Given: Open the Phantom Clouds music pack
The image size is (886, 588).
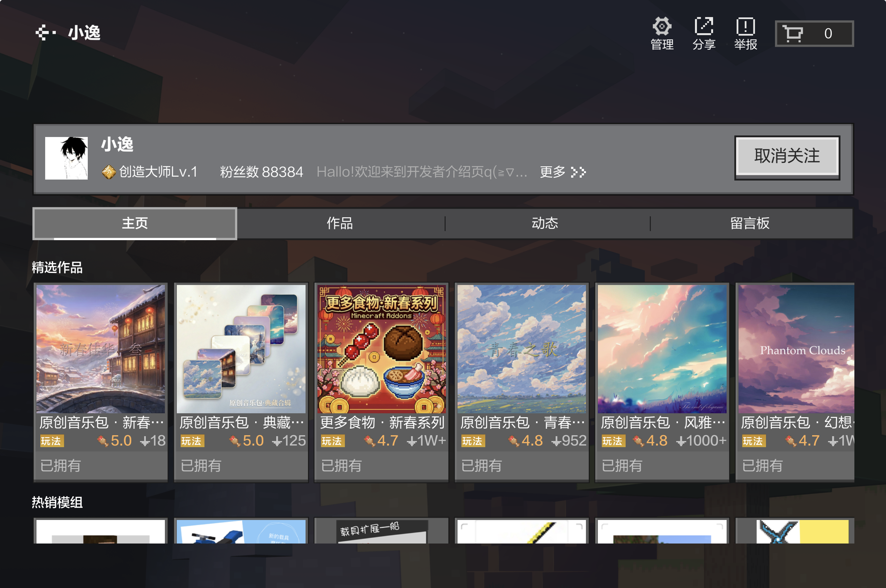Looking at the screenshot, I should [796, 349].
